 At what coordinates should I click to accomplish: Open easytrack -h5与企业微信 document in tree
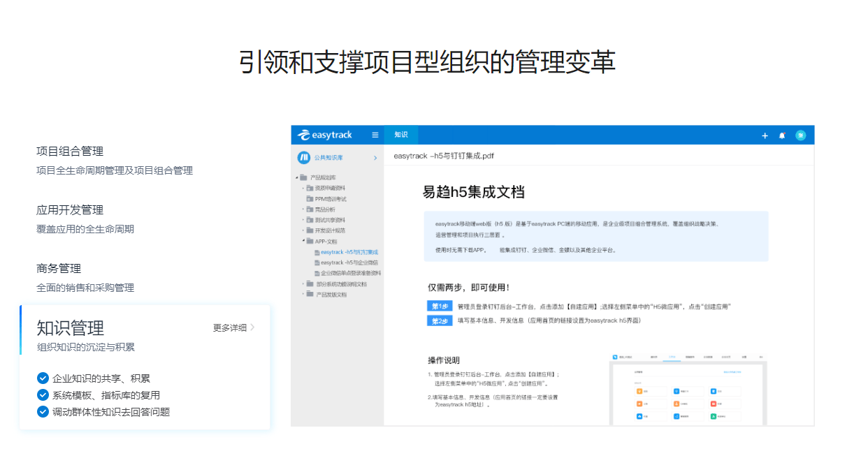(349, 263)
